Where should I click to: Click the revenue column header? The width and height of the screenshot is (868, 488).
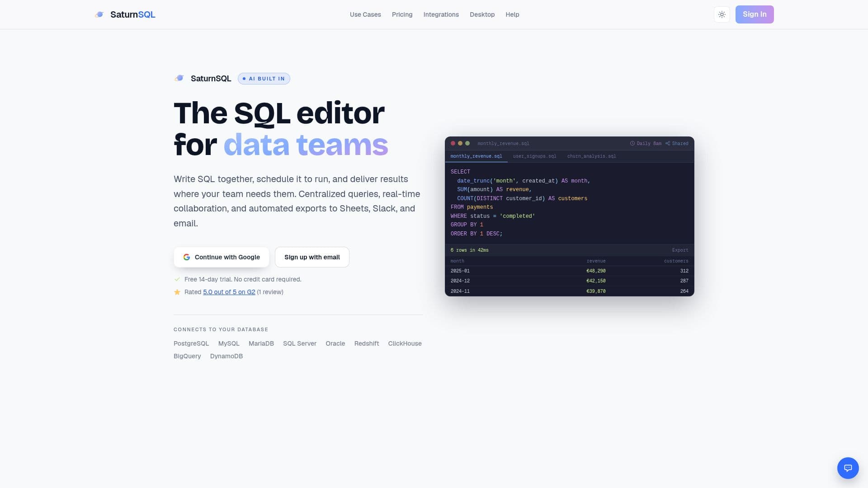click(596, 261)
